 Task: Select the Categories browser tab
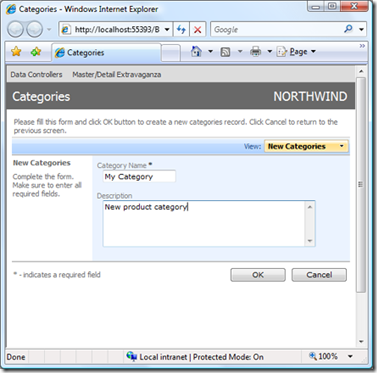pyautogui.click(x=106, y=52)
